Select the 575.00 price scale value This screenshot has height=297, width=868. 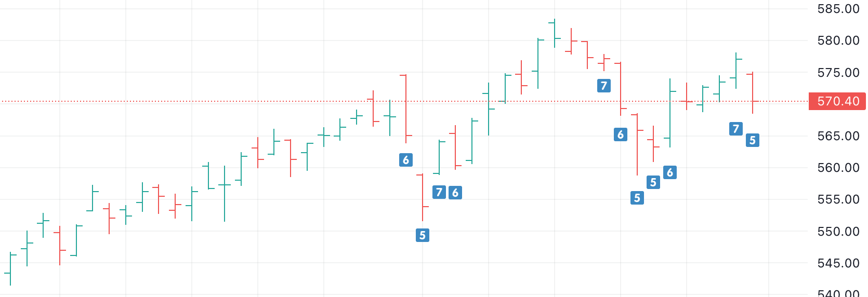[x=838, y=73]
